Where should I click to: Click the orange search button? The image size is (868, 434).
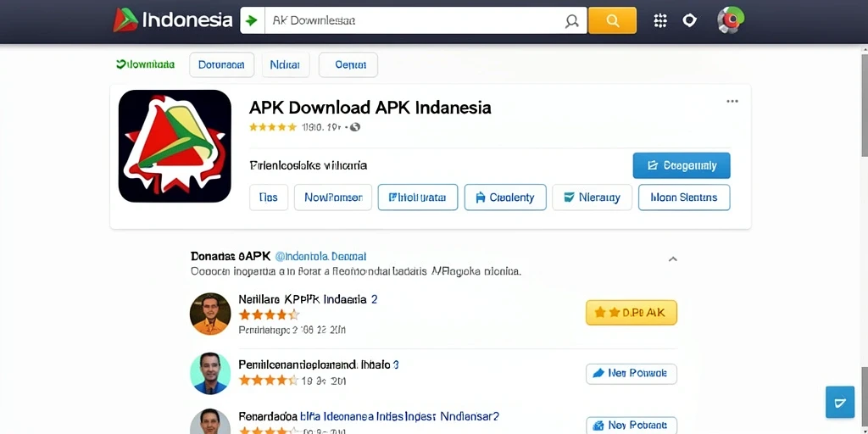click(612, 20)
